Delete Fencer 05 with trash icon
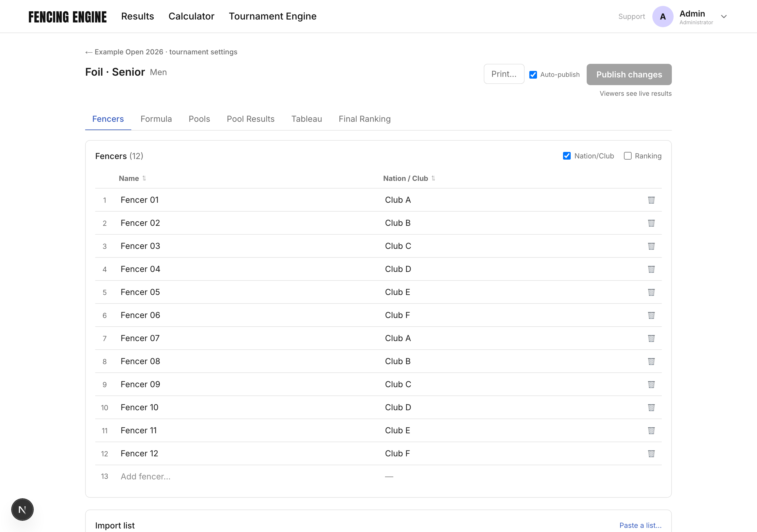The height and width of the screenshot is (532, 757). click(651, 292)
